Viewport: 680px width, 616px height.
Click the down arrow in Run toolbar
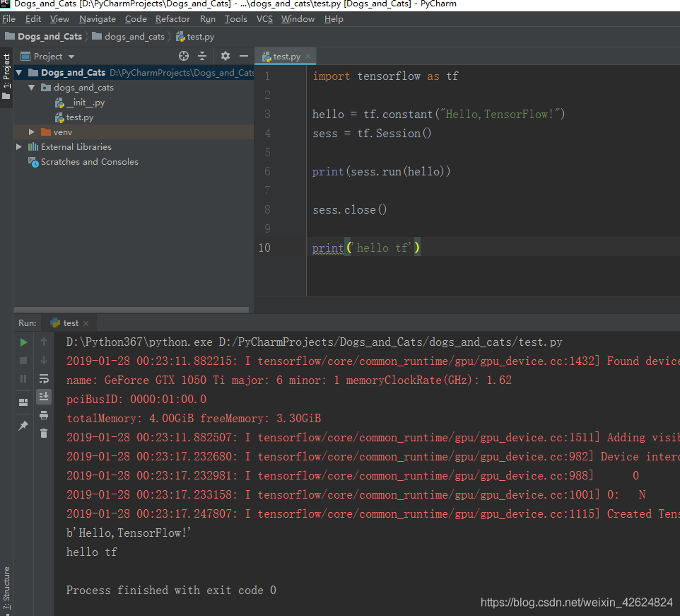coord(44,361)
